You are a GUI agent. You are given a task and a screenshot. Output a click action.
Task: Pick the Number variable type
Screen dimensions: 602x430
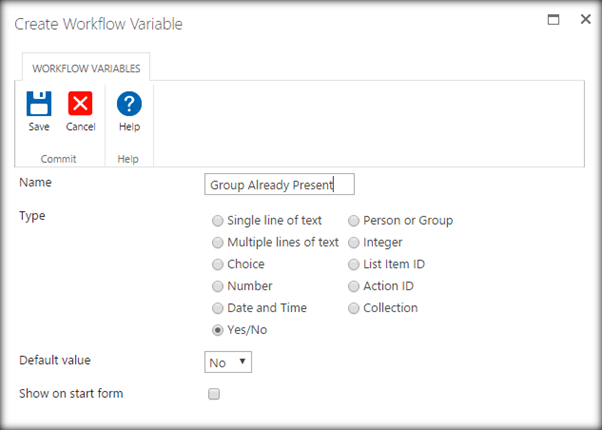point(218,287)
